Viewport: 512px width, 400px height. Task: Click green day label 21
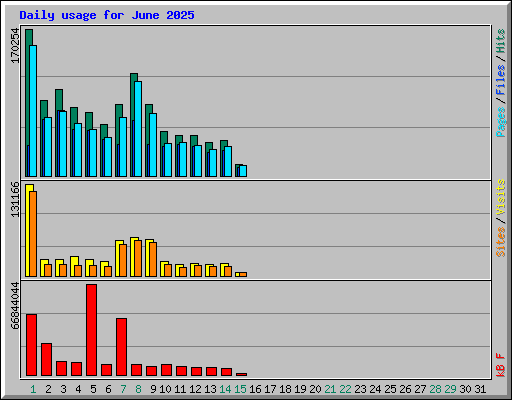pyautogui.click(x=330, y=389)
